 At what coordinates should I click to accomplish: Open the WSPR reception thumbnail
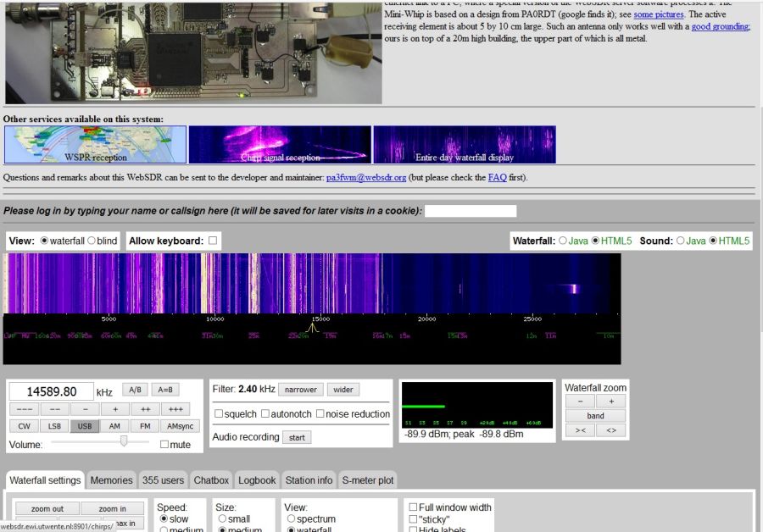(95, 145)
